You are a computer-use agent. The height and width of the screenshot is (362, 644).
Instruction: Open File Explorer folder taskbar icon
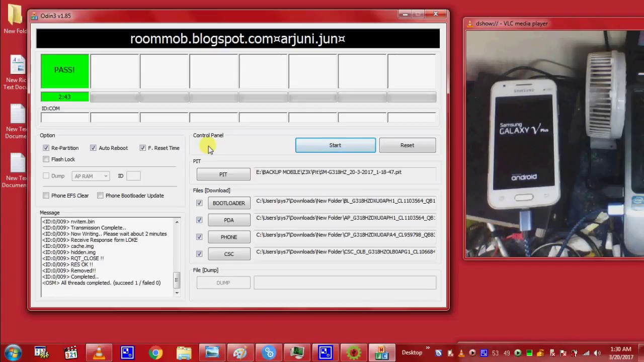pyautogui.click(x=184, y=353)
